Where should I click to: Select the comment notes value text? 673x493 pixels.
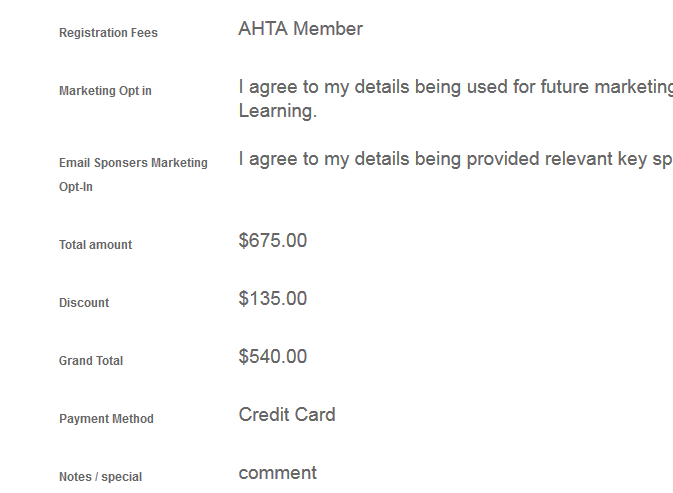277,473
